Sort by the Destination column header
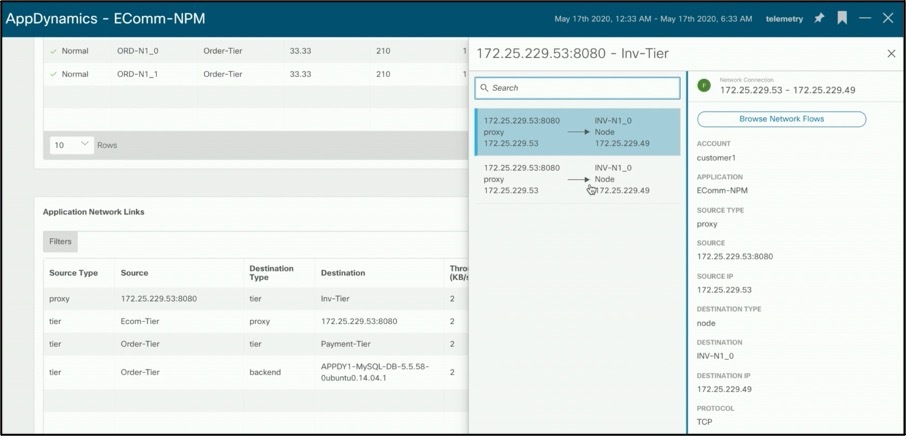 click(343, 273)
